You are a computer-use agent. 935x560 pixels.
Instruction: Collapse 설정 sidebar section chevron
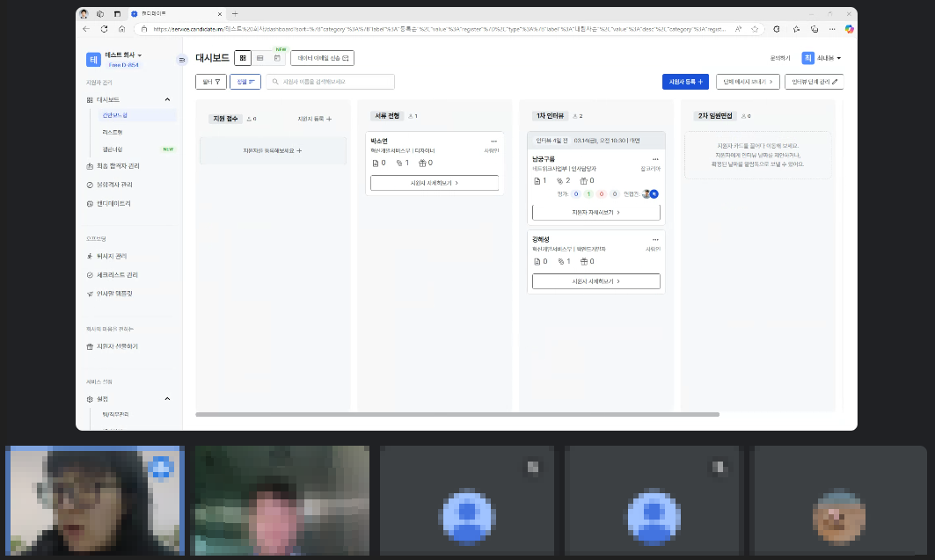(x=167, y=398)
